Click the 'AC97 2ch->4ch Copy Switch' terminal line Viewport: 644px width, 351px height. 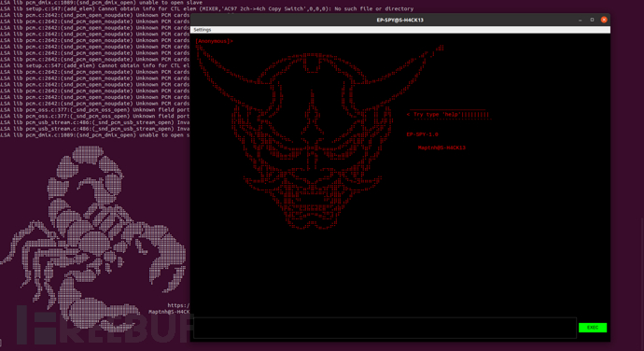[206, 8]
